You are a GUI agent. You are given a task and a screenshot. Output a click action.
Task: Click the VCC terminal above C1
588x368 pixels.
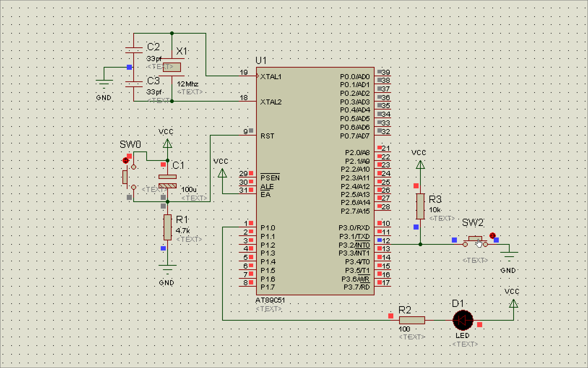[167, 144]
